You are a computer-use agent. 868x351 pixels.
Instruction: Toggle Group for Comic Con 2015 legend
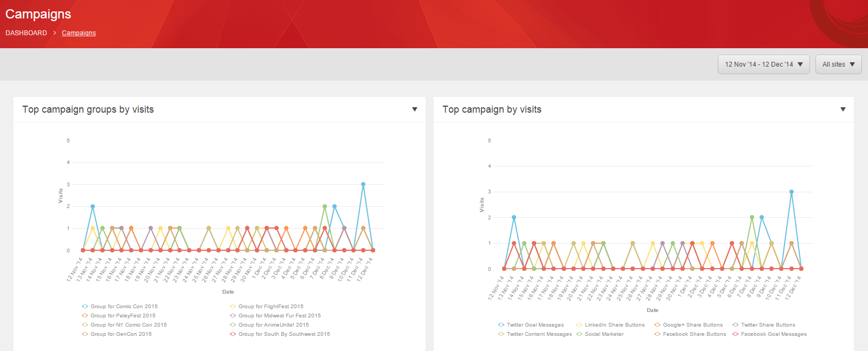[120, 307]
